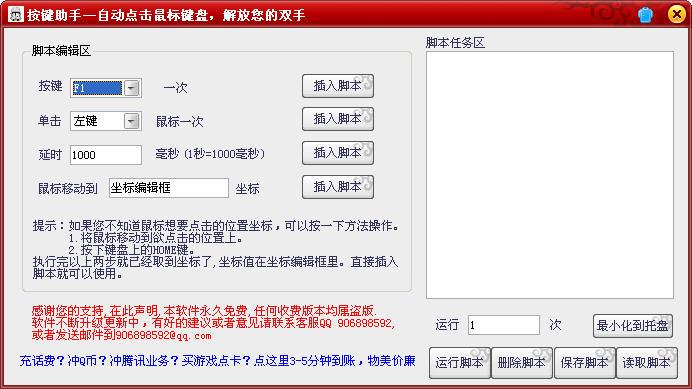Insert the 鼠标移动到 coordinate script line
The width and height of the screenshot is (692, 389).
tap(338, 187)
